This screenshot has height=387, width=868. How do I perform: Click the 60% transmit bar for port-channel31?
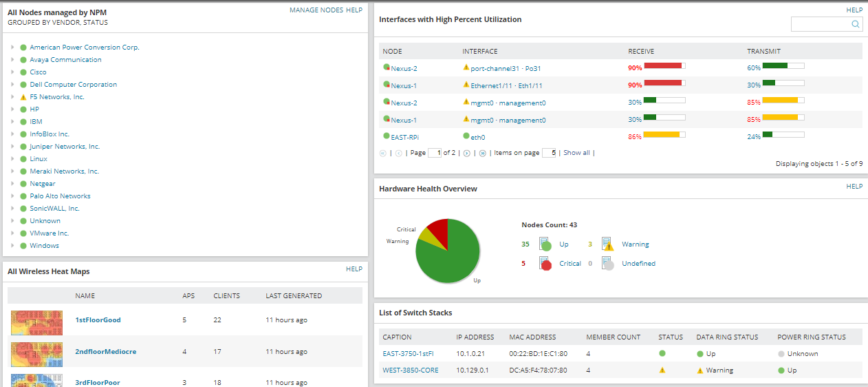783,66
